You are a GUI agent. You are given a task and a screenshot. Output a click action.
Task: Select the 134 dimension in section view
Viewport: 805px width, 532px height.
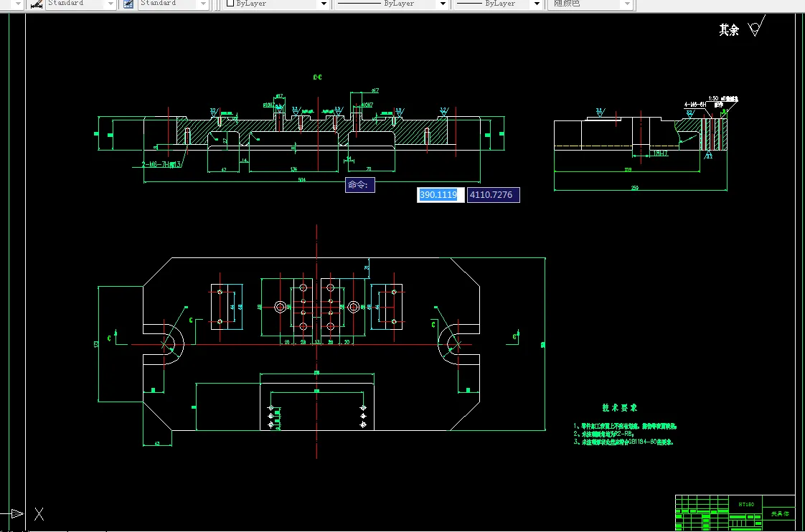click(293, 168)
